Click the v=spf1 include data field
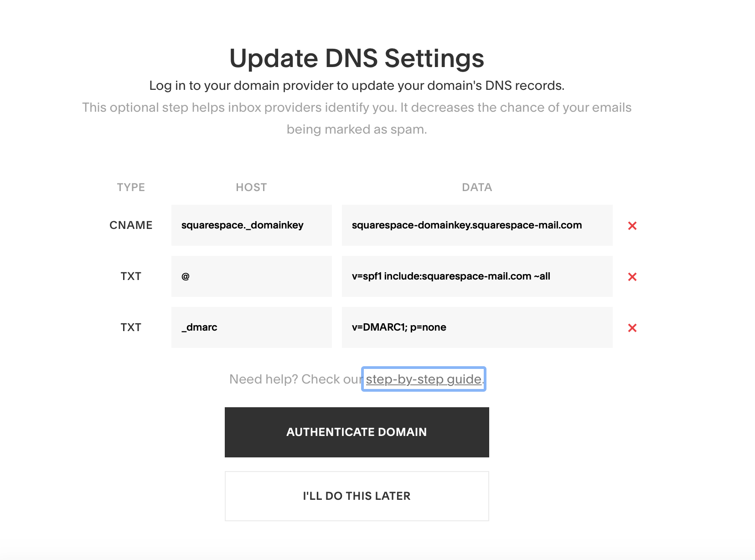Viewport: 755px width, 560px height. 477,276
